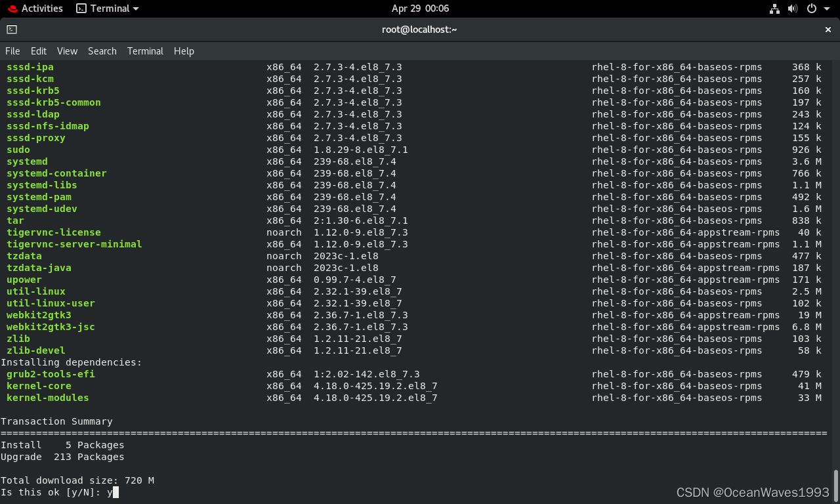This screenshot has height=504, width=840.
Task: Click the systemd-udev package name
Action: 42,209
